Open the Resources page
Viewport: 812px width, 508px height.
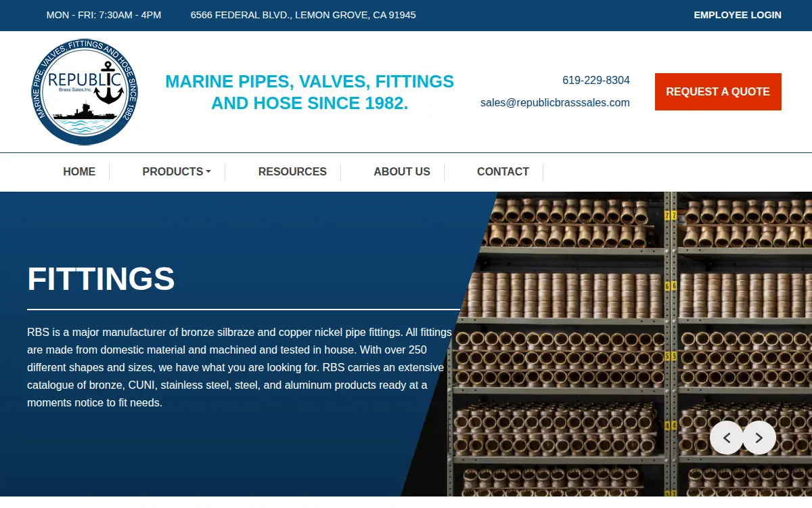coord(292,172)
